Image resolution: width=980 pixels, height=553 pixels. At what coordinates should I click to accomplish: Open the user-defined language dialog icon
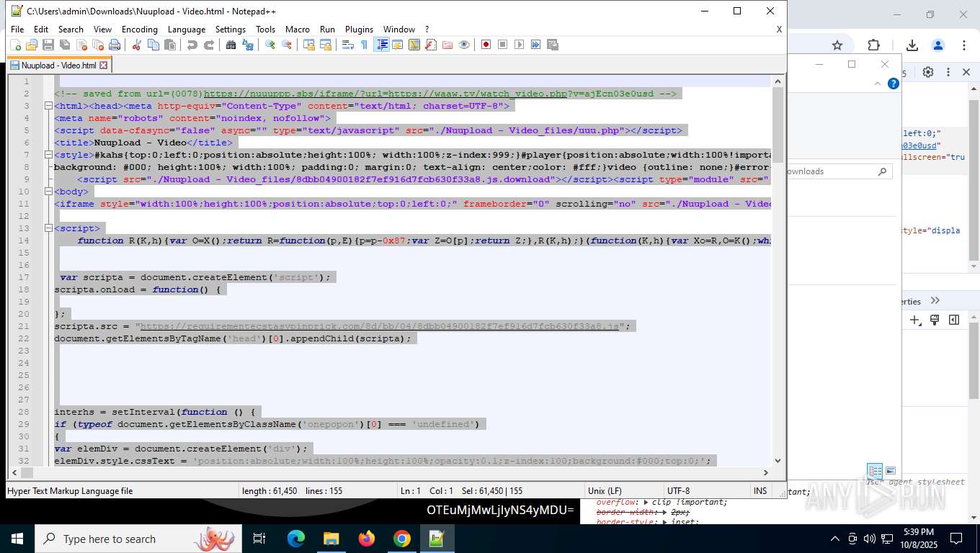[397, 45]
